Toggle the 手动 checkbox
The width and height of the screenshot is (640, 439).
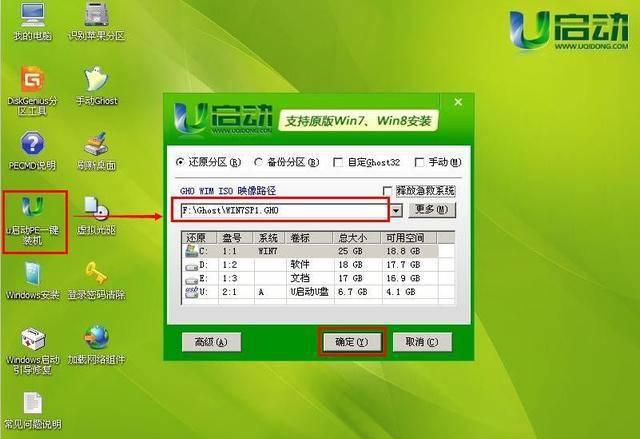[x=419, y=162]
